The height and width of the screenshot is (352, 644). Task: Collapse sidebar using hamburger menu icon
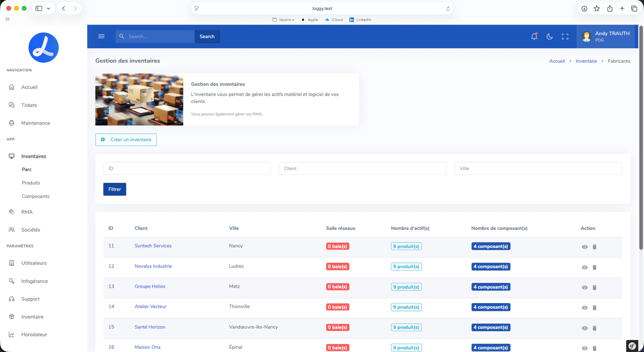[101, 36]
